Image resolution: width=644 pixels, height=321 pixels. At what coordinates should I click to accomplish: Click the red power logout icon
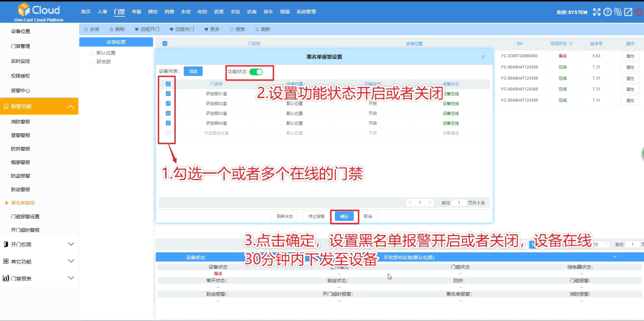coord(639,12)
